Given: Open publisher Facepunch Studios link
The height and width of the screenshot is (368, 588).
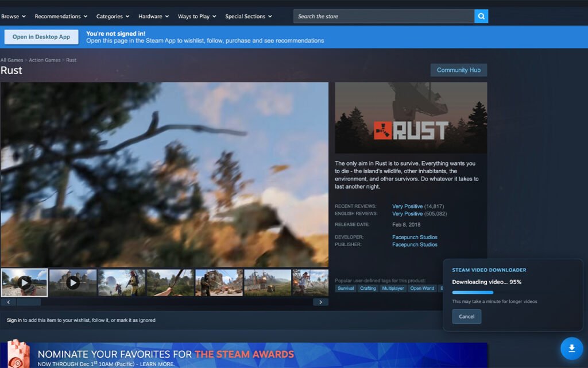Looking at the screenshot, I should 415,244.
